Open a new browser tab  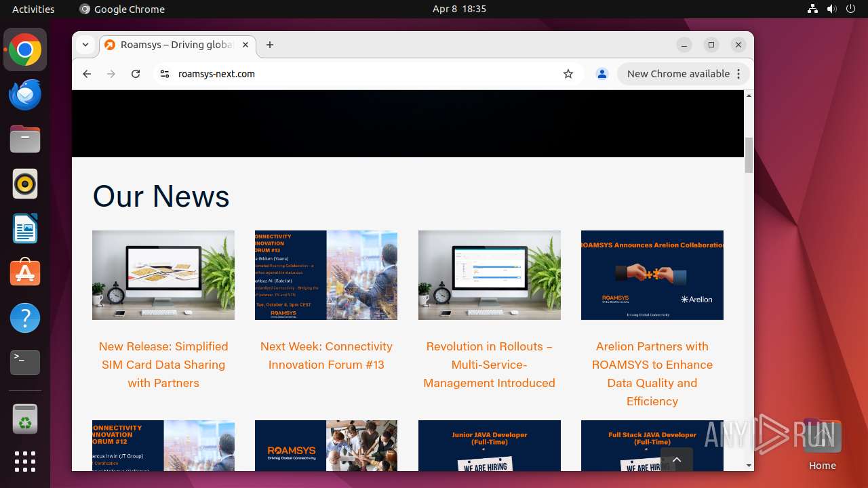pos(270,45)
